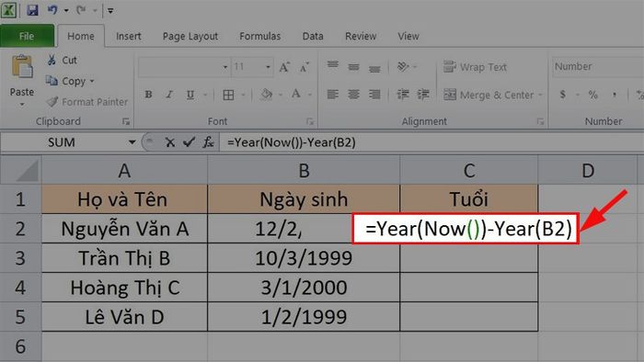Click the Save icon in quick access toolbar
The height and width of the screenshot is (362, 644).
(x=32, y=10)
